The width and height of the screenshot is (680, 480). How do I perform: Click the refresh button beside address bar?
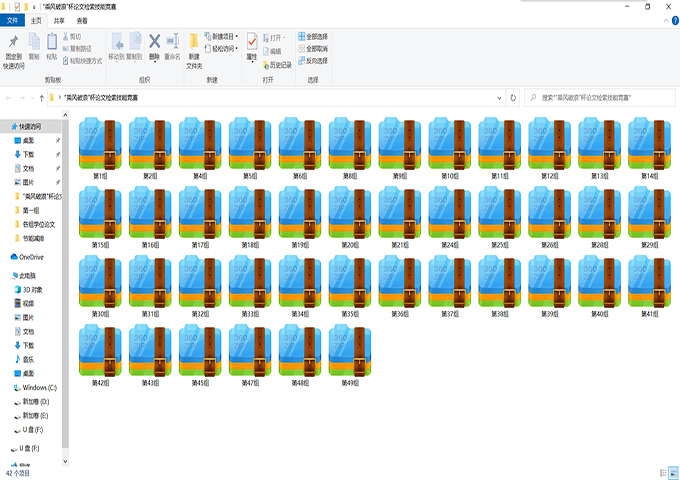point(513,99)
